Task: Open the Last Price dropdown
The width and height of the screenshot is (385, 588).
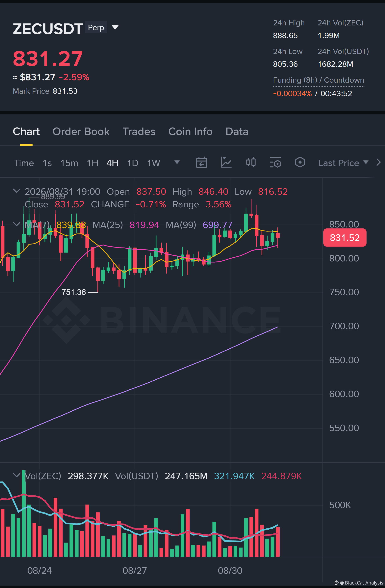Action: [x=343, y=163]
